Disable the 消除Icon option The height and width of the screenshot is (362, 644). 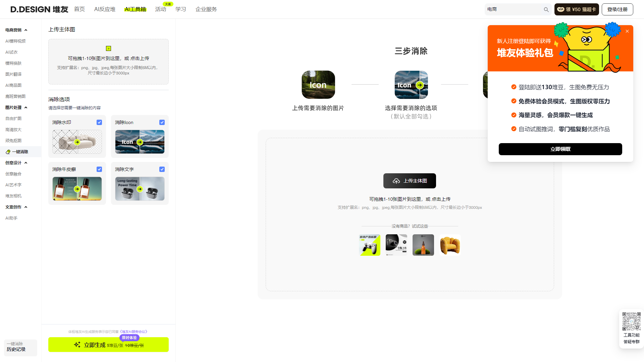pos(162,122)
